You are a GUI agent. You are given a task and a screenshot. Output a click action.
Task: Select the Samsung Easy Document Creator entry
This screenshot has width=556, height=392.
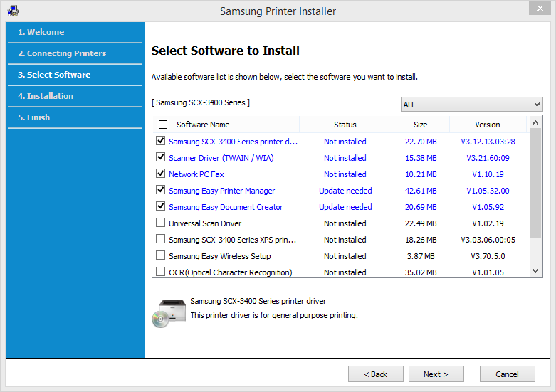(x=226, y=206)
